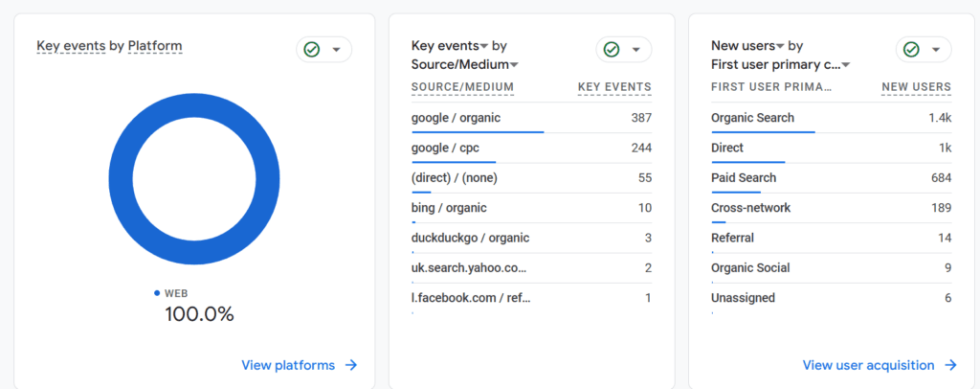Click the Organic Search bar indicator
The height and width of the screenshot is (389, 980).
(763, 132)
